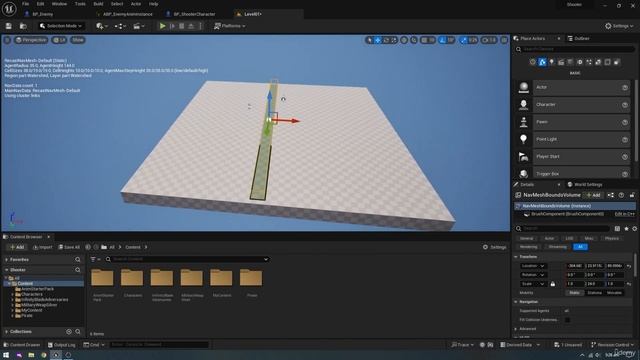Image resolution: width=640 pixels, height=360 pixels.
Task: Switch to the BP_Enemy tab
Action: 42,14
